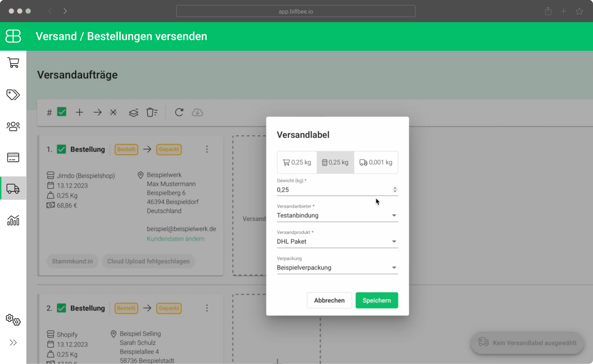The width and height of the screenshot is (593, 364).
Task: Click the Abbrechen button
Action: [x=329, y=300]
